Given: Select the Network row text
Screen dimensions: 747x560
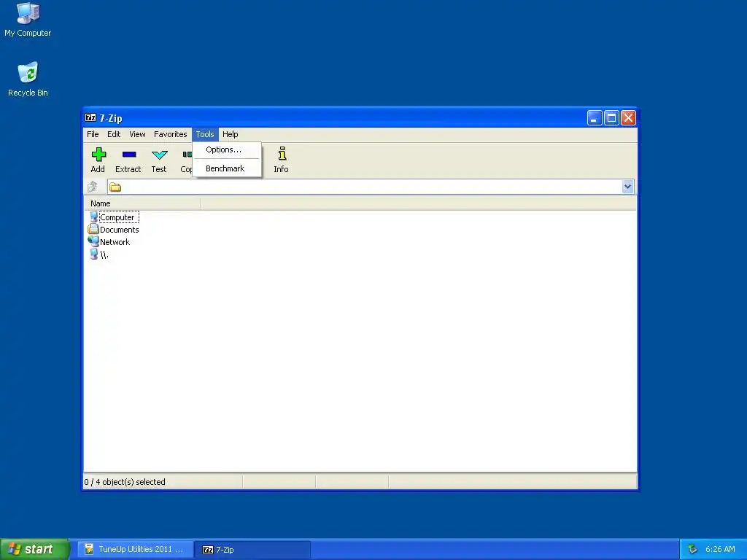Looking at the screenshot, I should point(115,242).
